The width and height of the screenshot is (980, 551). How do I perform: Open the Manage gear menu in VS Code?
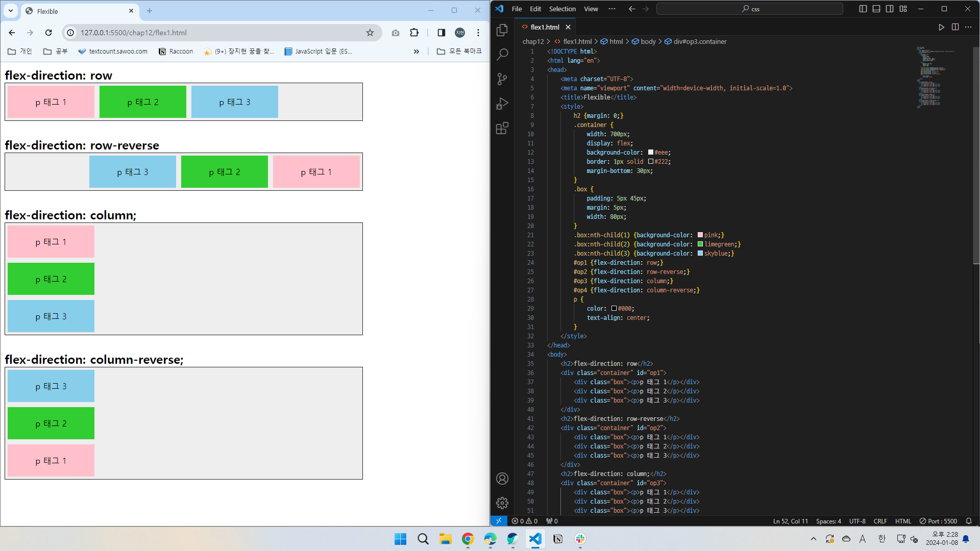click(x=502, y=503)
